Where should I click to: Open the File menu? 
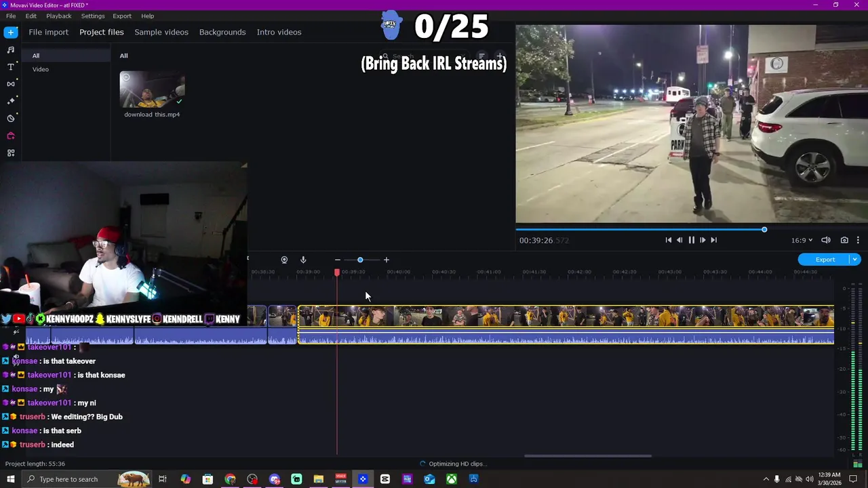11,16
